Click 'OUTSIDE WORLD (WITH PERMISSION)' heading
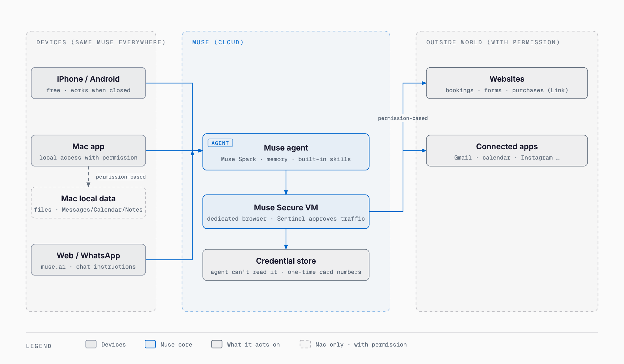 pos(493,42)
